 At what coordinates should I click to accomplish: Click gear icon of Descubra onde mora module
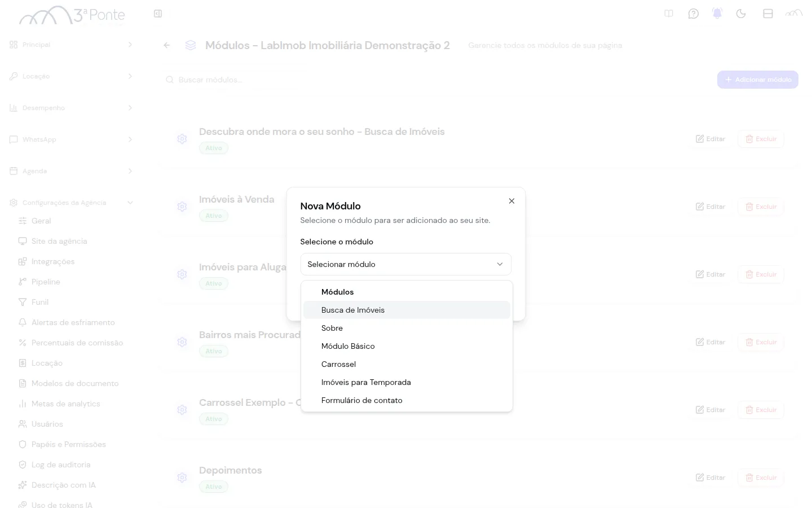click(x=182, y=139)
